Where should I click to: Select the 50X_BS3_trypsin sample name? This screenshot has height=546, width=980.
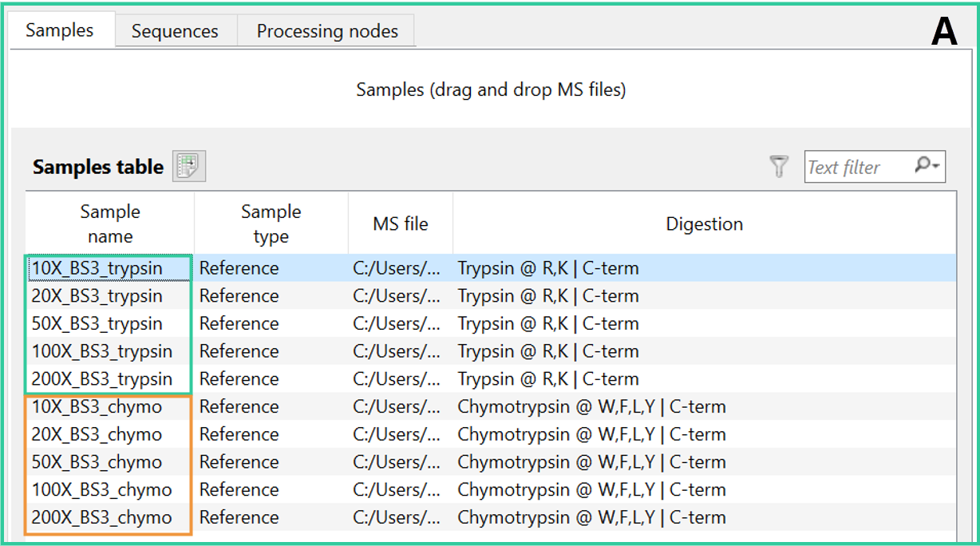tap(97, 323)
